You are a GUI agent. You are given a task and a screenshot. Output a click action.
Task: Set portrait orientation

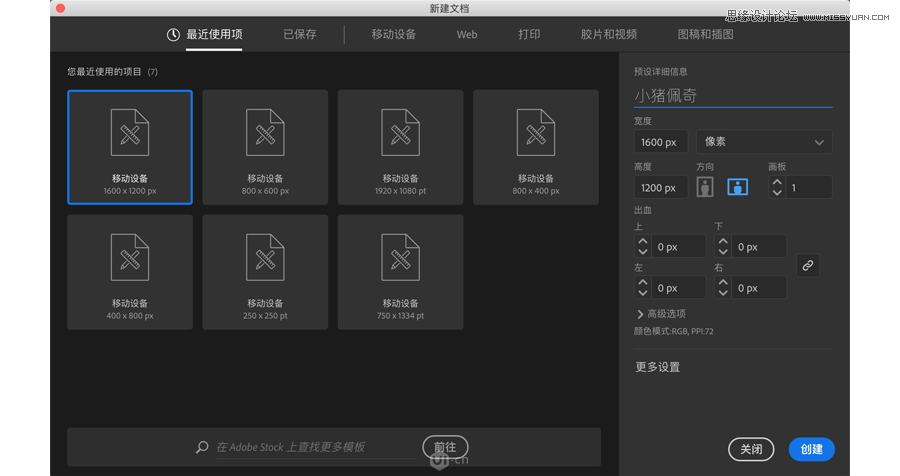705,187
